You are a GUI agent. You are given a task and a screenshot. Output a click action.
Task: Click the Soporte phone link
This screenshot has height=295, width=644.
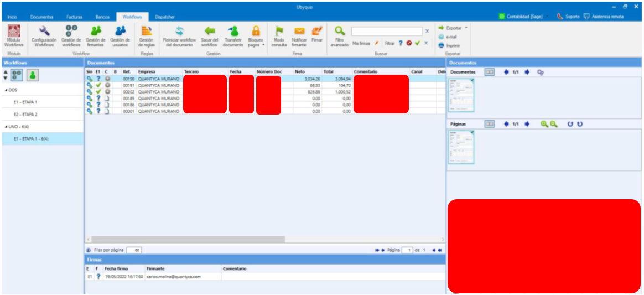click(x=568, y=17)
